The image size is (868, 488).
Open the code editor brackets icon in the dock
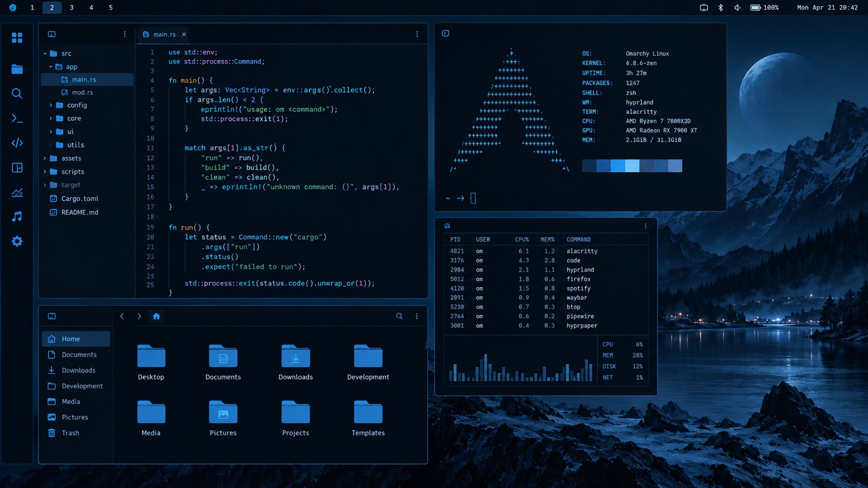17,143
